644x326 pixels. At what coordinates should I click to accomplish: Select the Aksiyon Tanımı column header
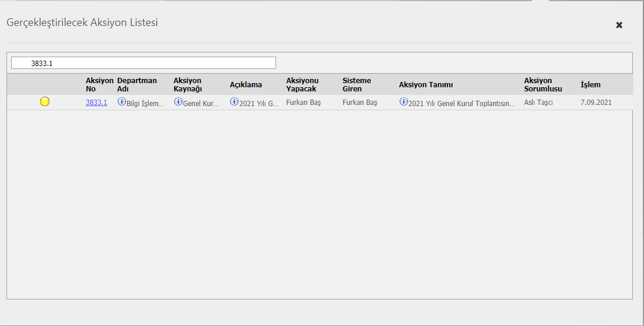pos(426,85)
